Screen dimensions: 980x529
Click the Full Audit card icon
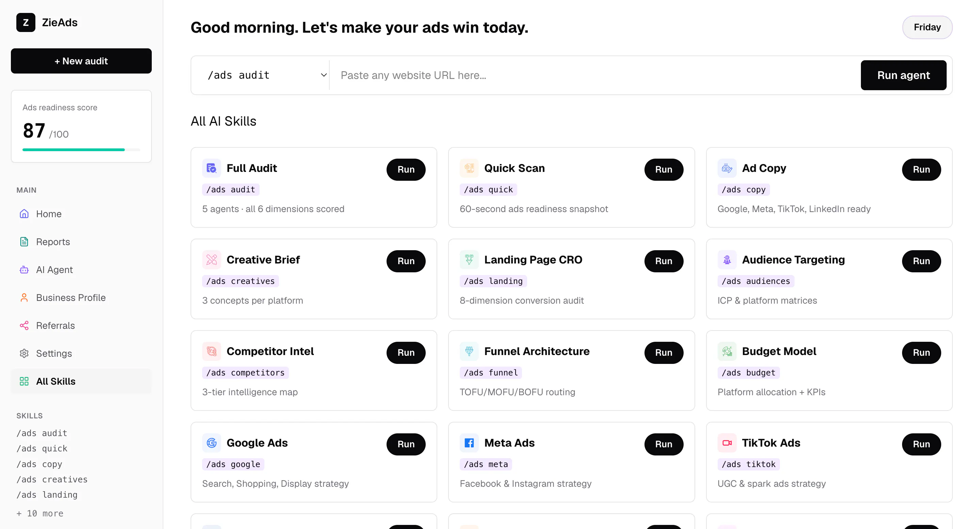212,168
